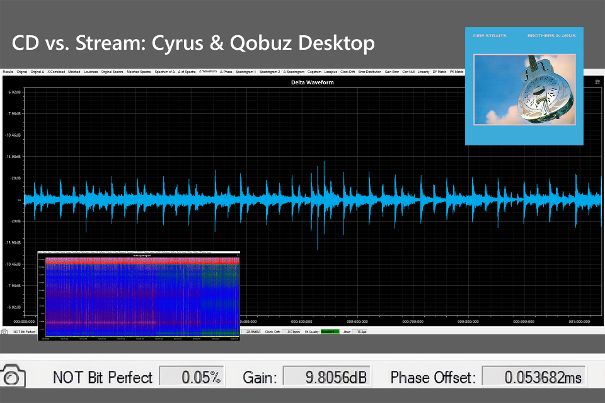This screenshot has height=403, width=605.
Task: Click the Gain 9.8056dB value field
Action: [x=327, y=376]
